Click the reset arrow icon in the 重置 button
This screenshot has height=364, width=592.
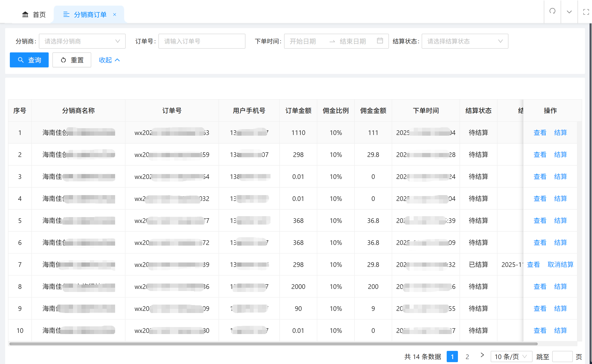[64, 60]
